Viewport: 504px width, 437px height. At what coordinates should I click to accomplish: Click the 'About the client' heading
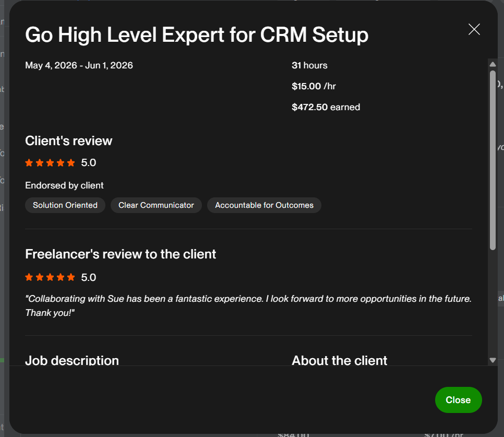[x=340, y=360]
